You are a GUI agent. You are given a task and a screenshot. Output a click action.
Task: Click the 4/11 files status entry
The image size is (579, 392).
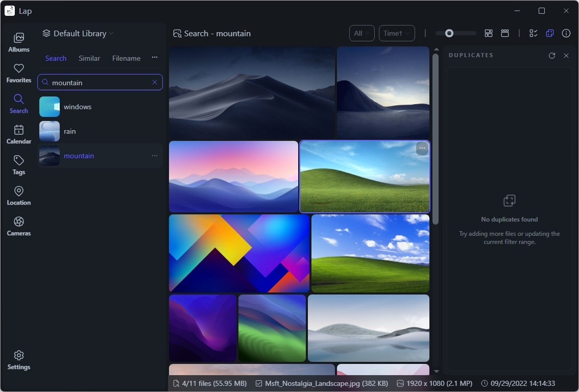(x=210, y=383)
